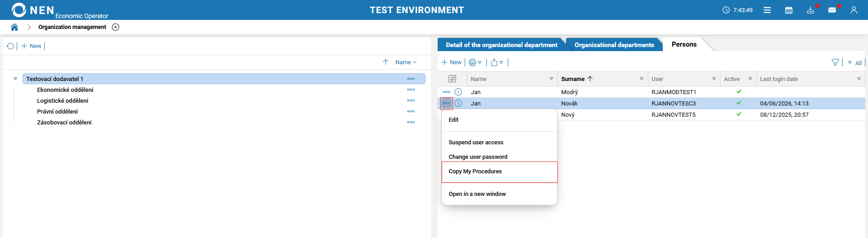Viewport: 868px width, 238px height.
Task: Click the session clock timer
Action: coord(737,10)
